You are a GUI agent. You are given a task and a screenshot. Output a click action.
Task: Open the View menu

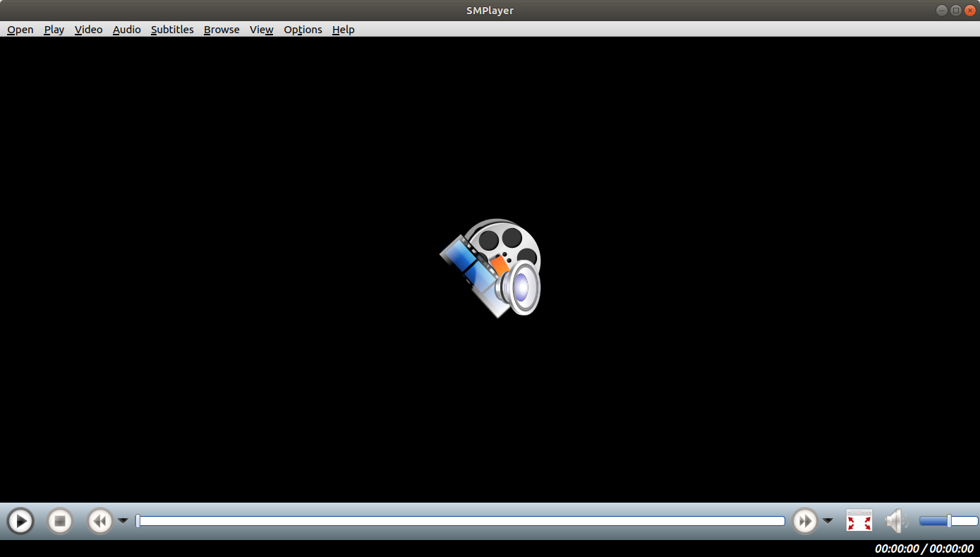[262, 30]
